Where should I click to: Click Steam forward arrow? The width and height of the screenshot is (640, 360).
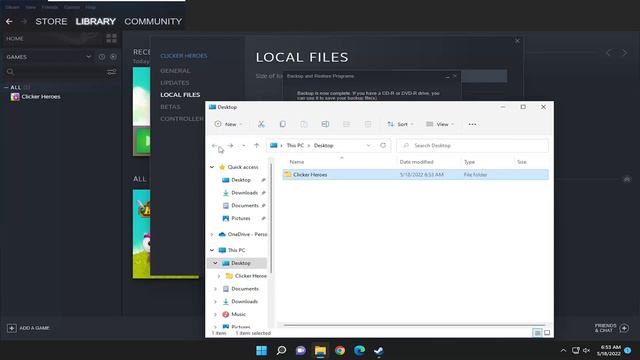[x=24, y=21]
